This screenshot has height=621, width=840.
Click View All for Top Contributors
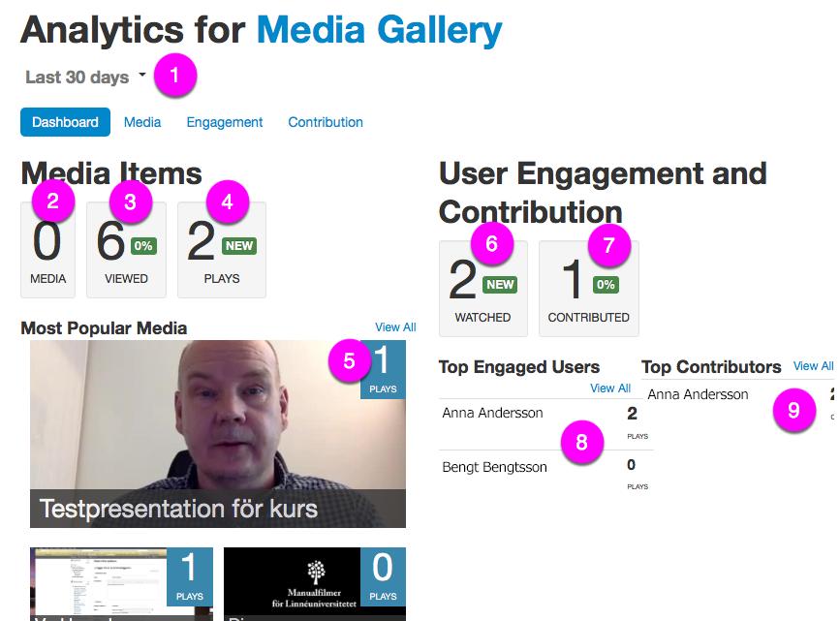pos(813,366)
